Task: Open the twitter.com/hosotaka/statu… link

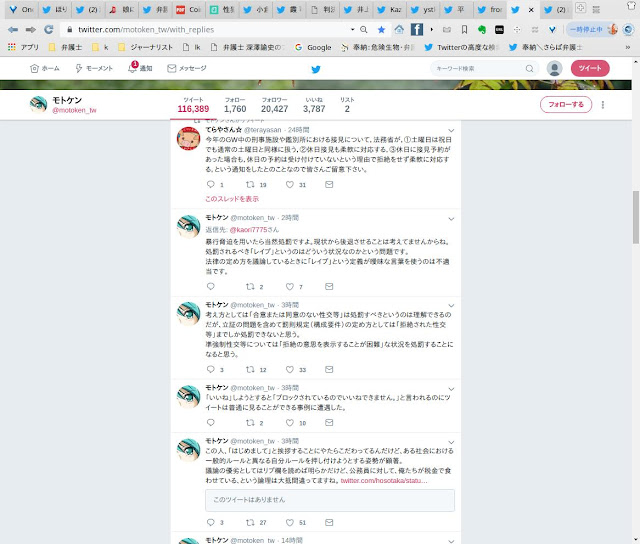Action: 384,481
